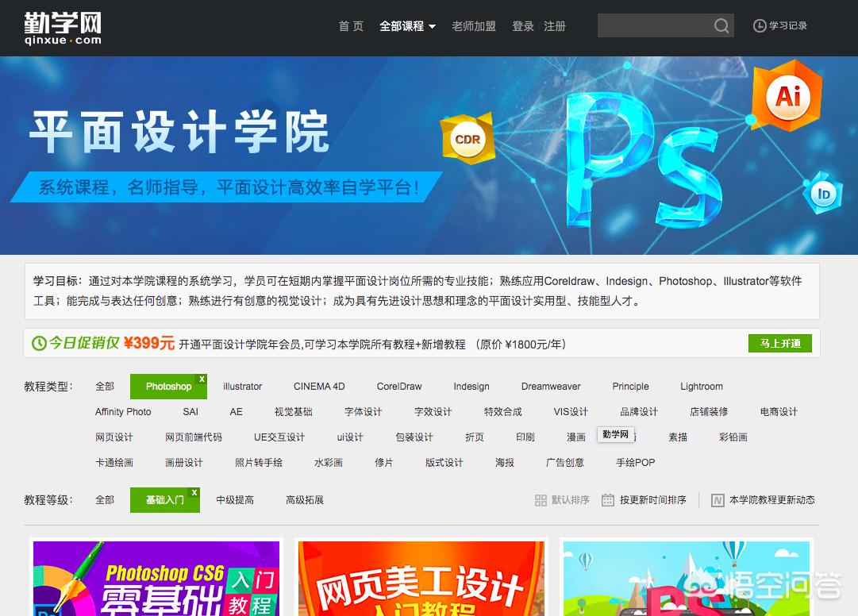This screenshot has height=616, width=858.
Task: Choose the 照片转手绘 category
Action: [x=259, y=462]
